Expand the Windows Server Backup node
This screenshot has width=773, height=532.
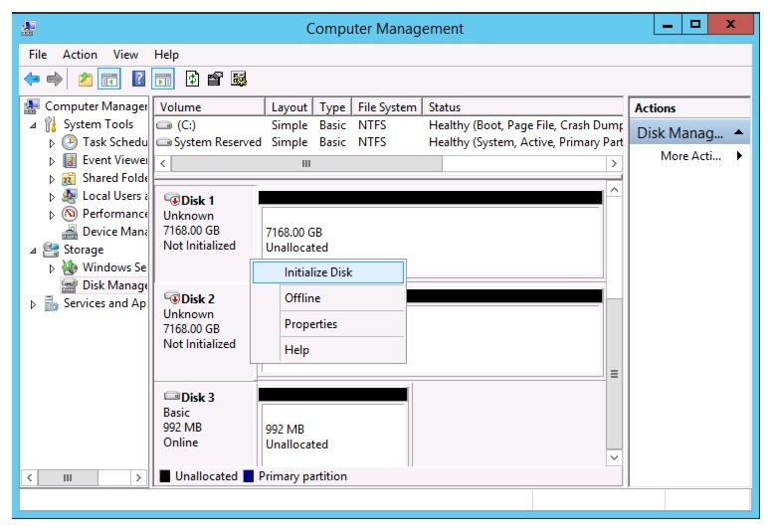pos(52,268)
